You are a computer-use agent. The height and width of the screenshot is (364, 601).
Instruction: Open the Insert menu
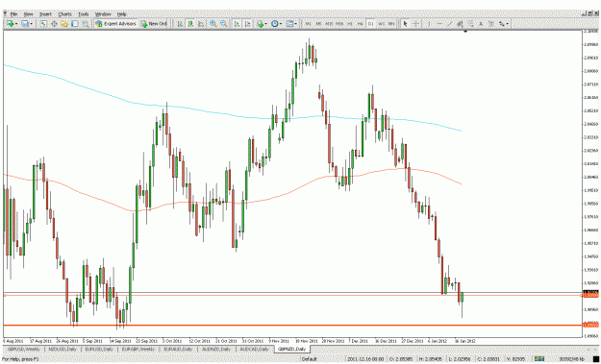pyautogui.click(x=45, y=14)
